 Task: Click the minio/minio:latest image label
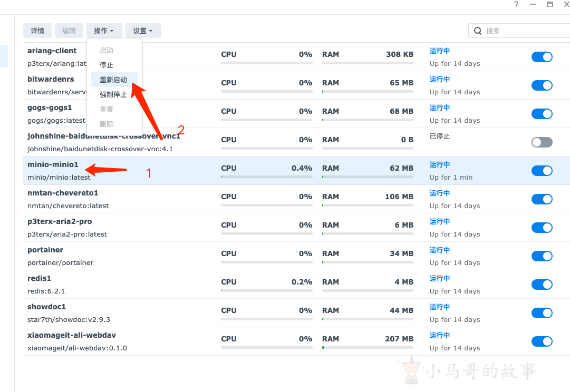tap(59, 177)
